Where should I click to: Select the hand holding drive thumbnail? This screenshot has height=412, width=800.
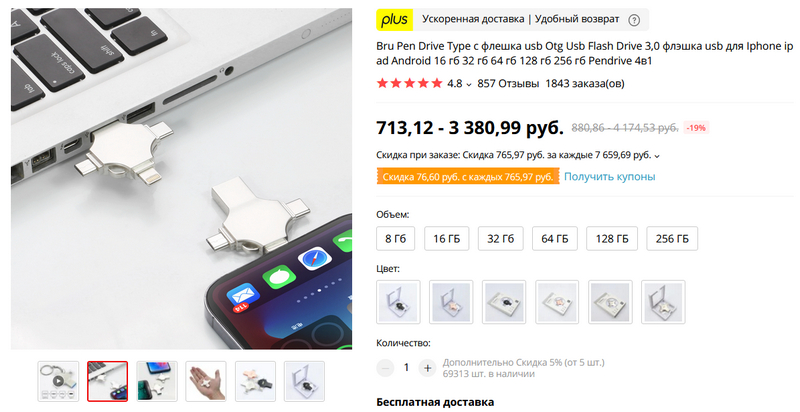click(206, 381)
